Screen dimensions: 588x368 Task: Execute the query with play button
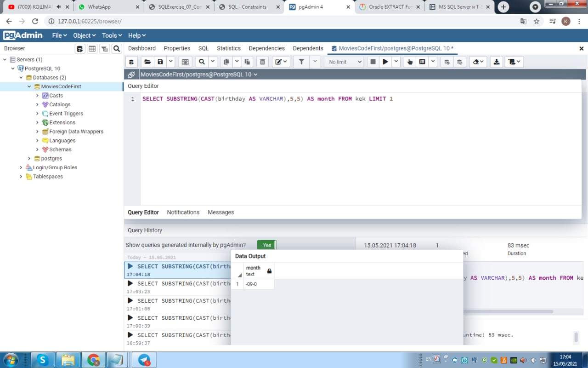pos(385,62)
